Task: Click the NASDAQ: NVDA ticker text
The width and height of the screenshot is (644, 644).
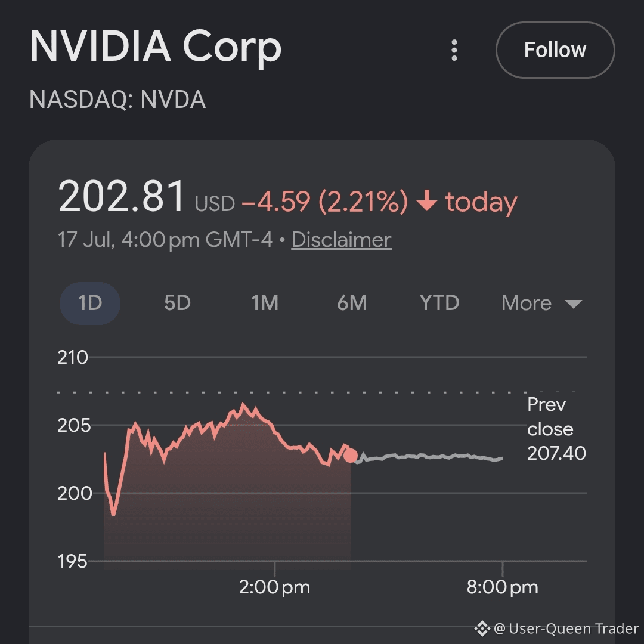Action: (117, 100)
